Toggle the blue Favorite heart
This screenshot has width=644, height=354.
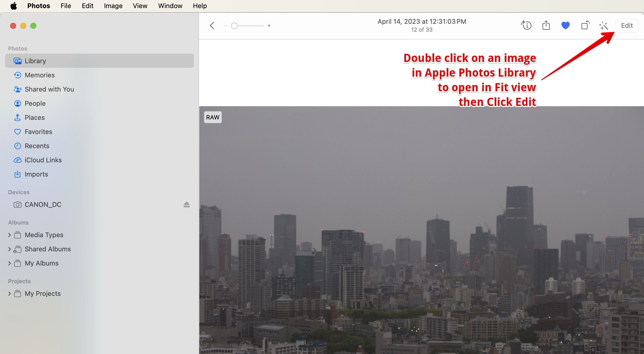pos(565,26)
